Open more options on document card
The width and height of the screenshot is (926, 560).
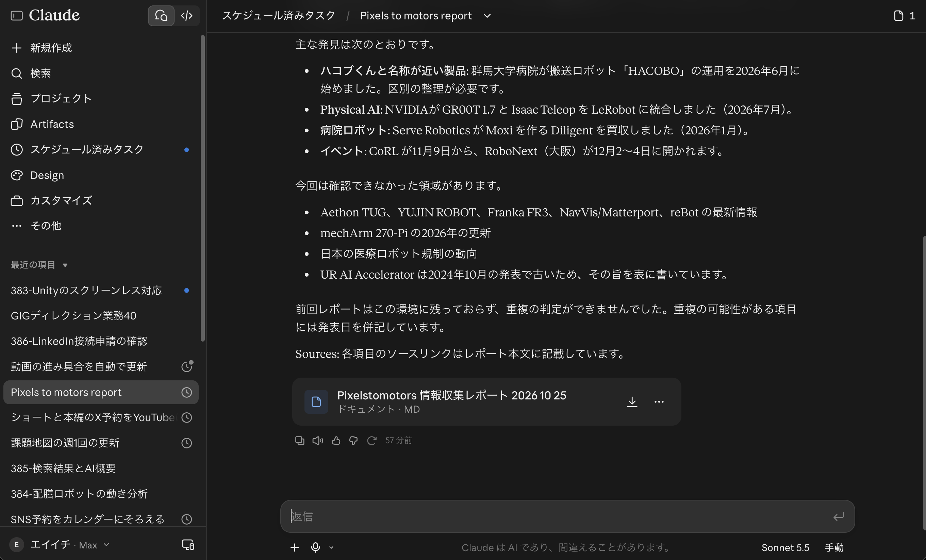tap(659, 402)
